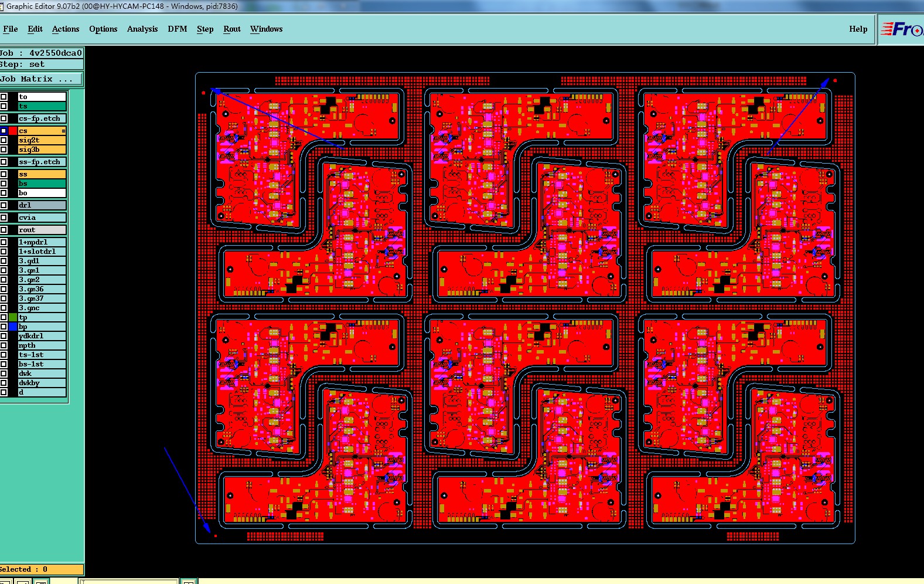Select layer name 3.gm36

coord(42,289)
